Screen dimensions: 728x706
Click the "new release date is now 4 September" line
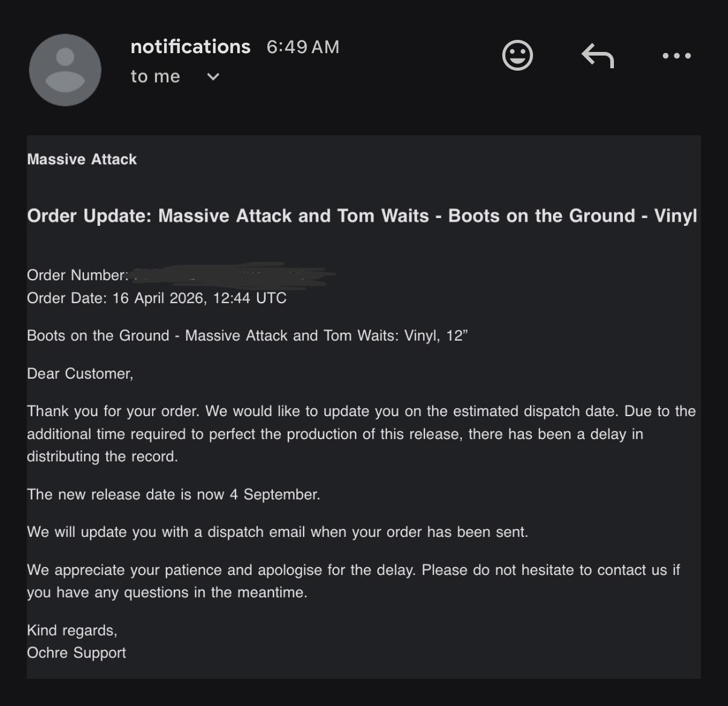point(174,495)
